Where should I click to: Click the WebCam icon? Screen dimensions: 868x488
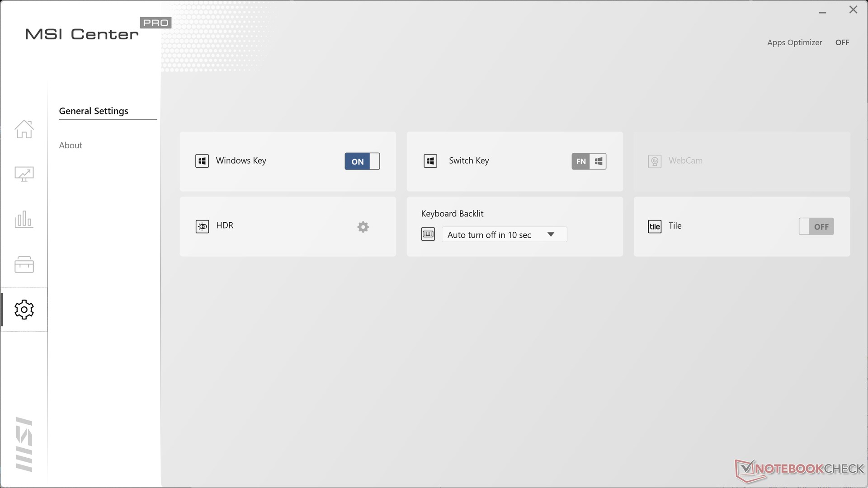[655, 161]
